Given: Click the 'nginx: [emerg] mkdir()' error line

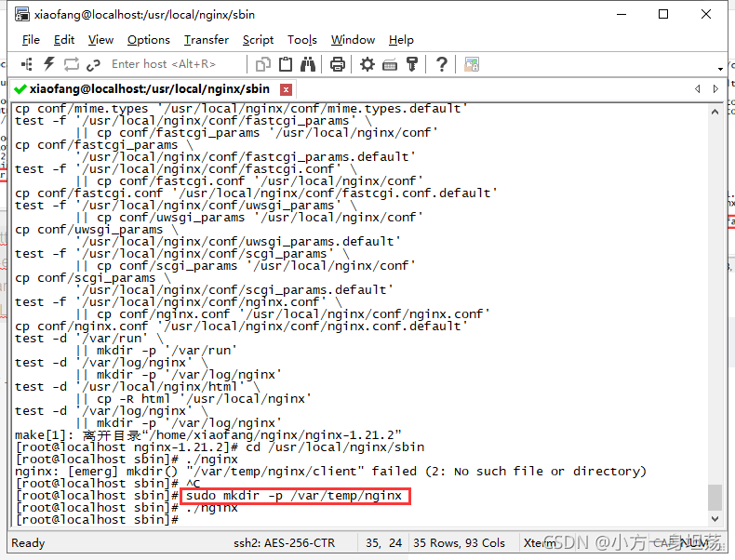Looking at the screenshot, I should click(x=330, y=472).
